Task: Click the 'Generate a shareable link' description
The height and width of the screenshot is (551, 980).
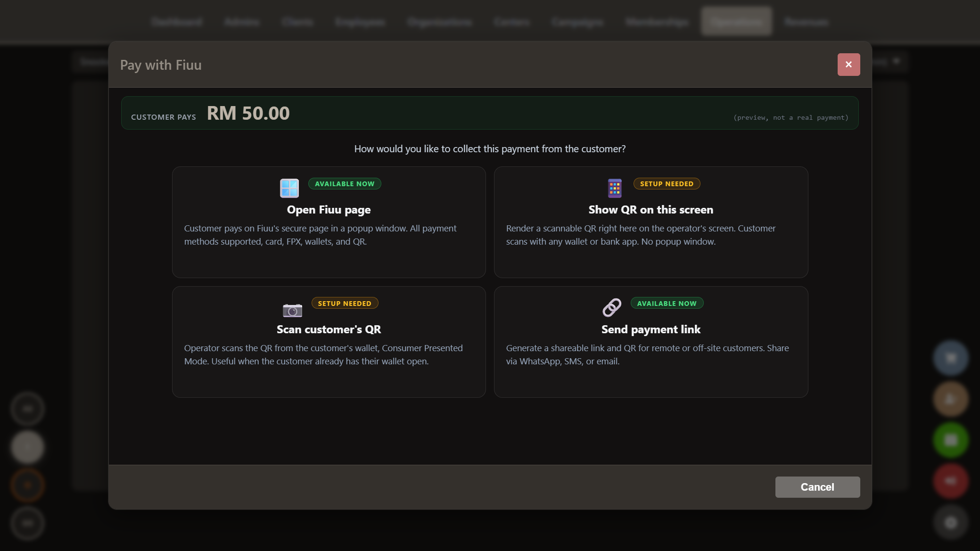Action: coord(647,354)
